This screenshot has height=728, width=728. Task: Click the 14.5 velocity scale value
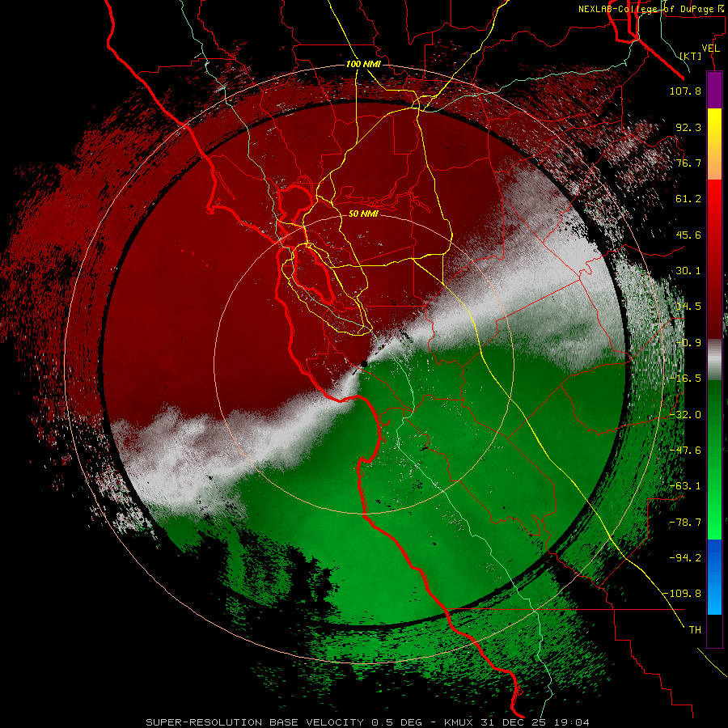click(688, 307)
